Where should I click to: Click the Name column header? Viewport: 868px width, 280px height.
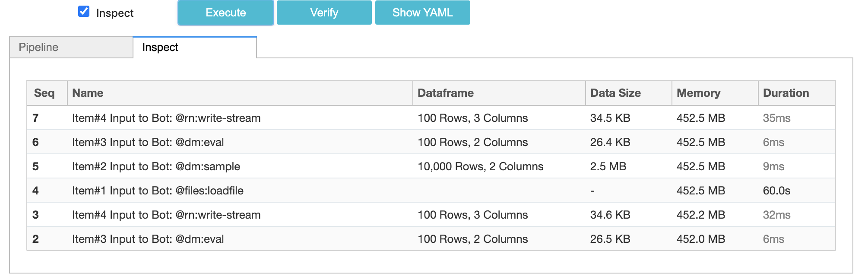pos(88,93)
